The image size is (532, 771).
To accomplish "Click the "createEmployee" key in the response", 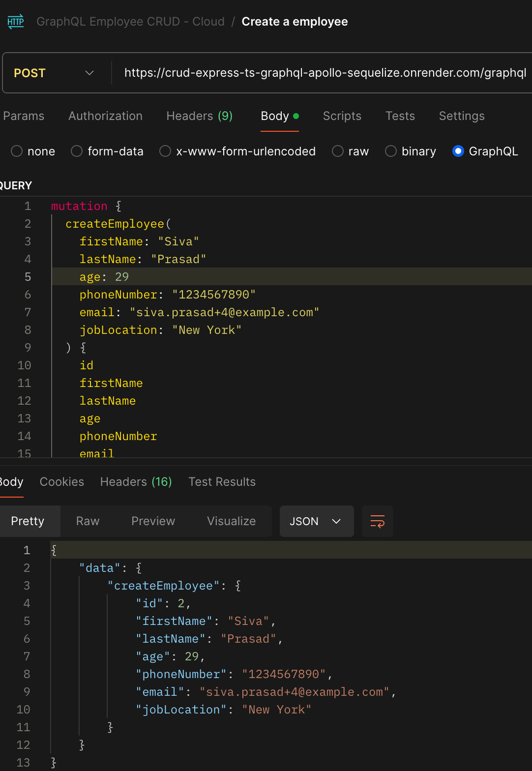I will (x=164, y=586).
